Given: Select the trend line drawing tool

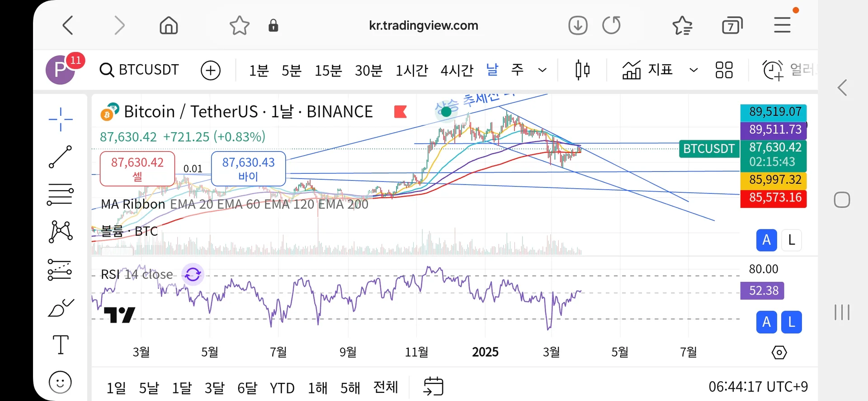Looking at the screenshot, I should (60, 157).
